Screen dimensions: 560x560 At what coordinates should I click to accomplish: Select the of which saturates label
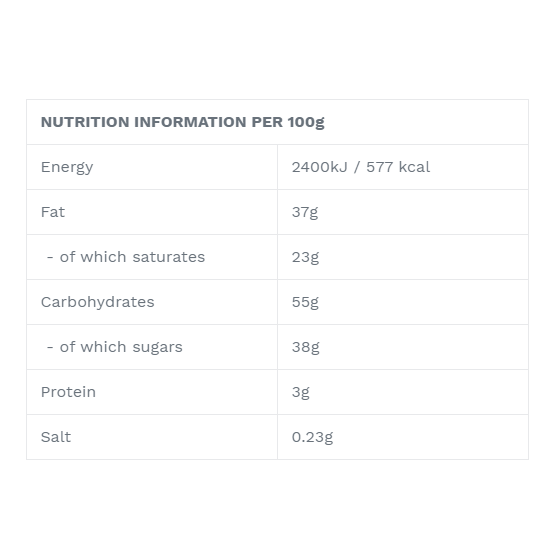[126, 257]
